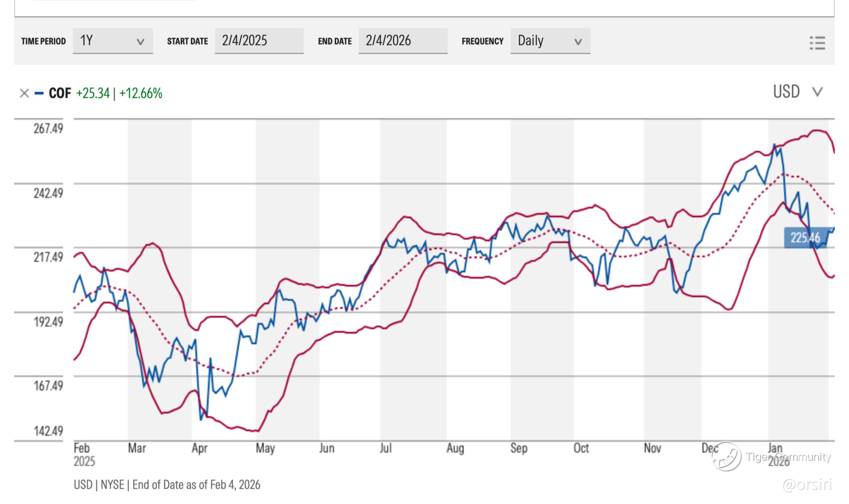The height and width of the screenshot is (504, 849).
Task: Click the Feb 2025 axis label
Action: pos(84,454)
